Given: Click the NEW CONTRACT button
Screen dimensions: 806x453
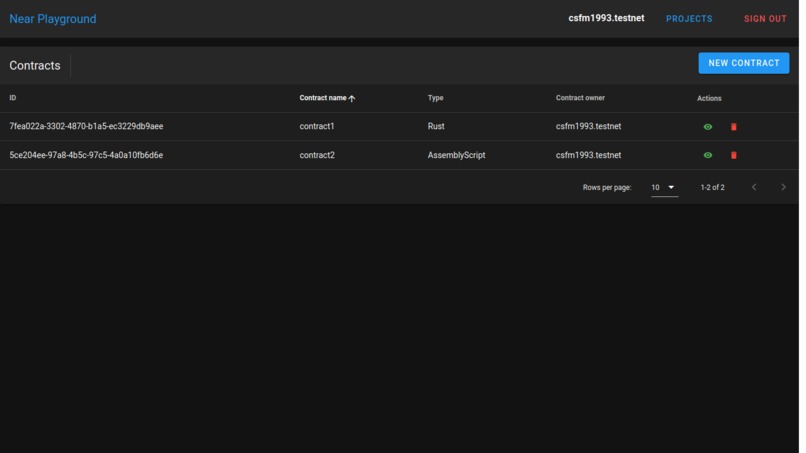Looking at the screenshot, I should (743, 63).
